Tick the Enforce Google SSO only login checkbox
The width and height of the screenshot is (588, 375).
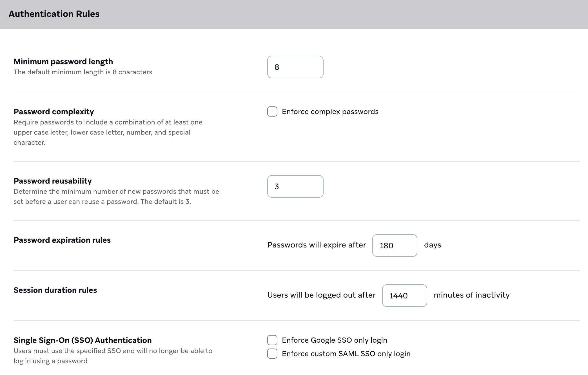[272, 340]
